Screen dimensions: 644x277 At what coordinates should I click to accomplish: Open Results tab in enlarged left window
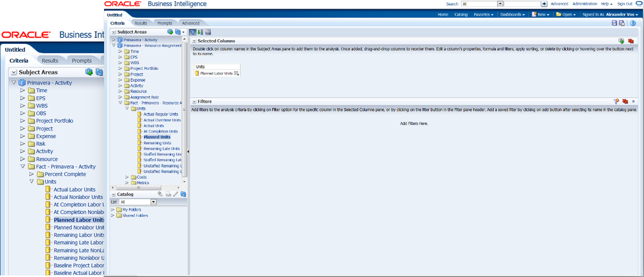(50, 61)
